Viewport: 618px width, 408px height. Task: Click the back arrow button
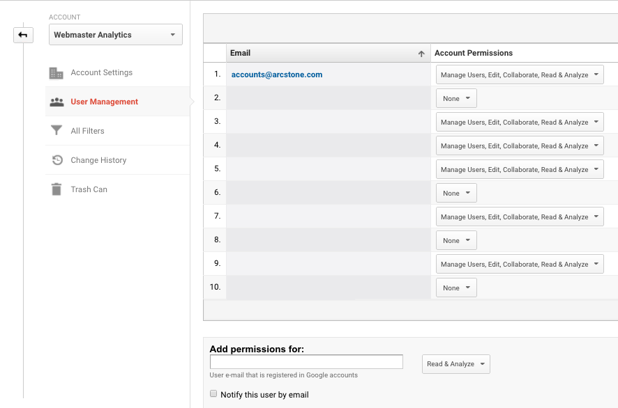[23, 35]
